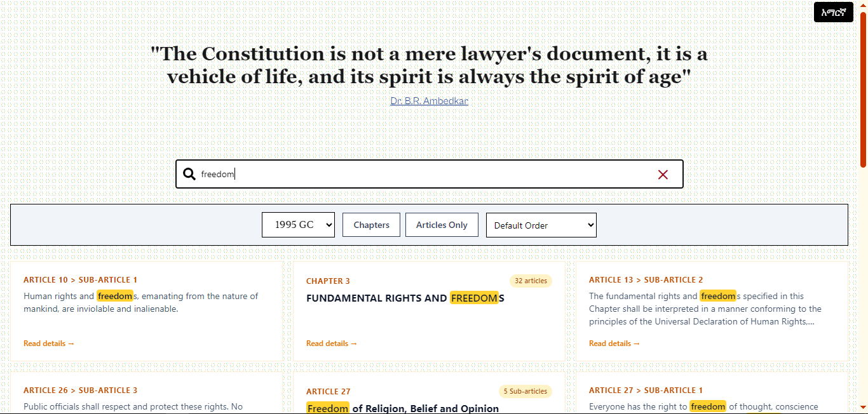Clear the search with the red X
The height and width of the screenshot is (414, 868).
tap(663, 175)
